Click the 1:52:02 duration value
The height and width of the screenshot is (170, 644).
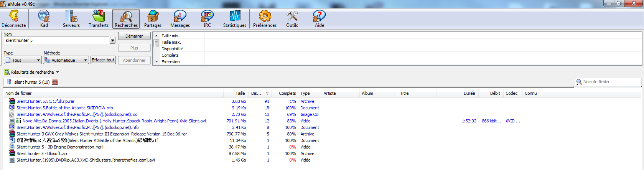click(469, 121)
